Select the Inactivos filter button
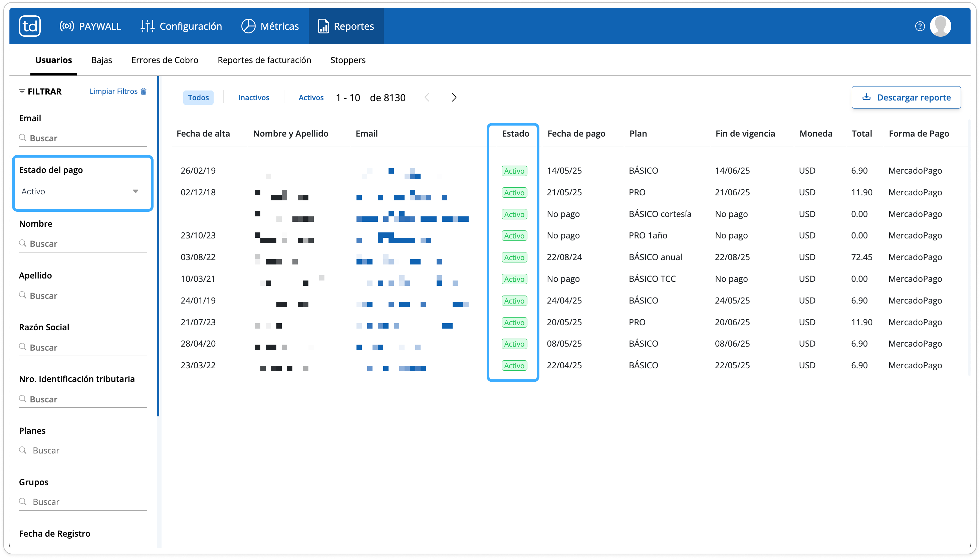Image resolution: width=980 pixels, height=559 pixels. point(254,98)
